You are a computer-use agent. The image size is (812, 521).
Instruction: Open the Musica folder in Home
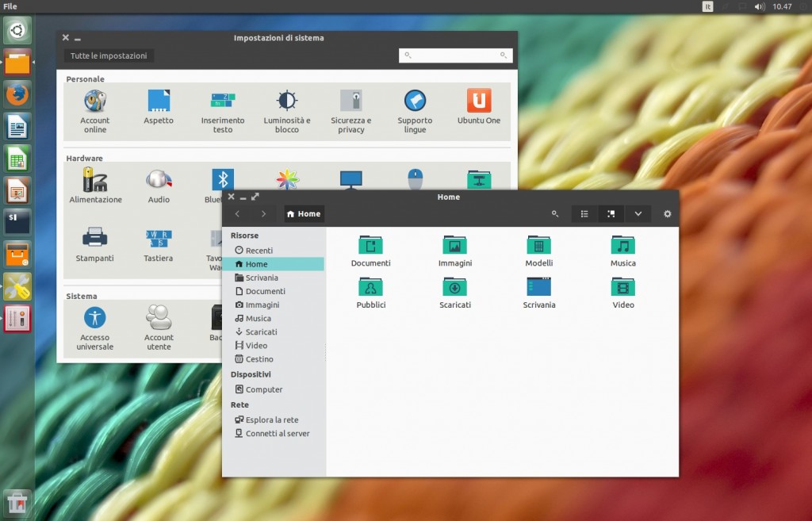(x=622, y=245)
